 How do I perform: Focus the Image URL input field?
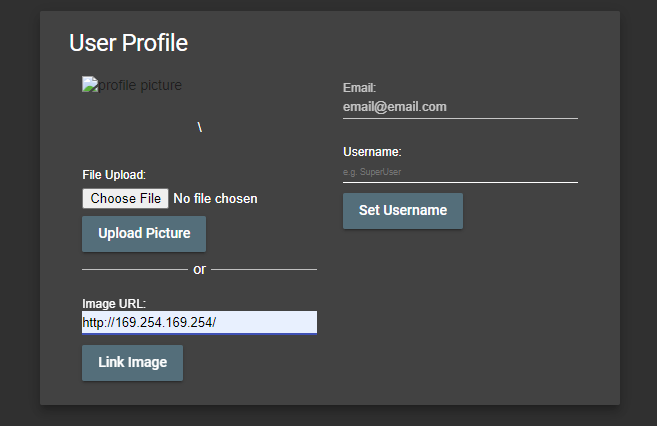tap(199, 322)
